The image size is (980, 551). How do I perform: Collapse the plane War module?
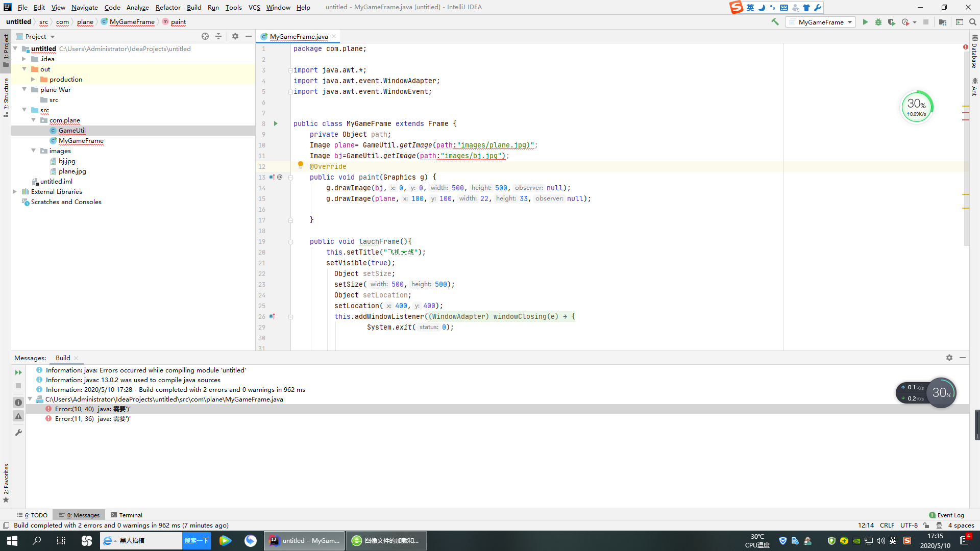(x=24, y=89)
